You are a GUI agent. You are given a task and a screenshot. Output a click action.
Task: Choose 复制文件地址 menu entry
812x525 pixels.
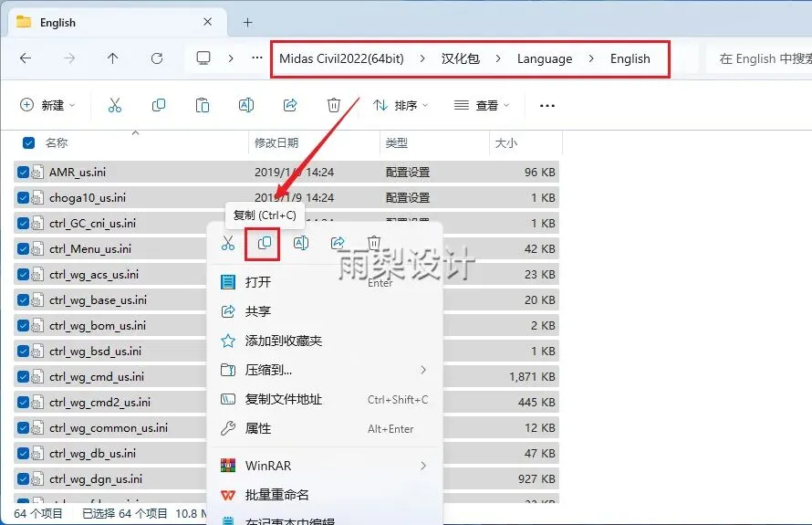[x=325, y=399]
